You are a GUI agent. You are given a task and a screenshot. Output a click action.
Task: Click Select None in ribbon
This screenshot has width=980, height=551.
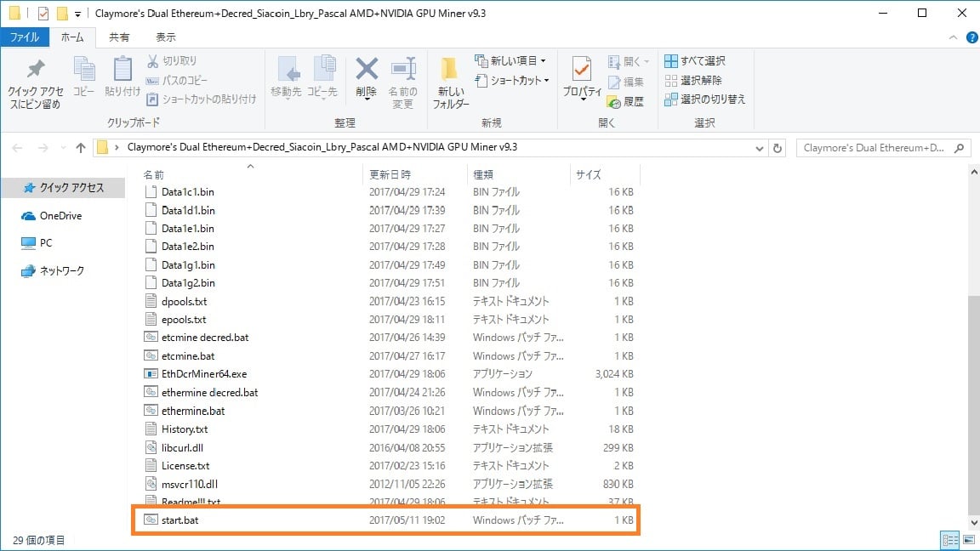pos(693,80)
